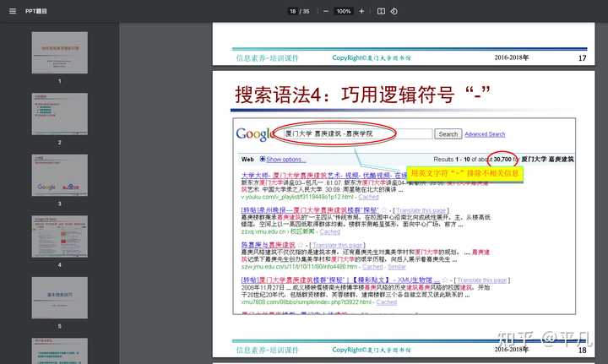Click Cached link under xmu7808.com result
Screen dimensions: 608x364
tap(387, 302)
